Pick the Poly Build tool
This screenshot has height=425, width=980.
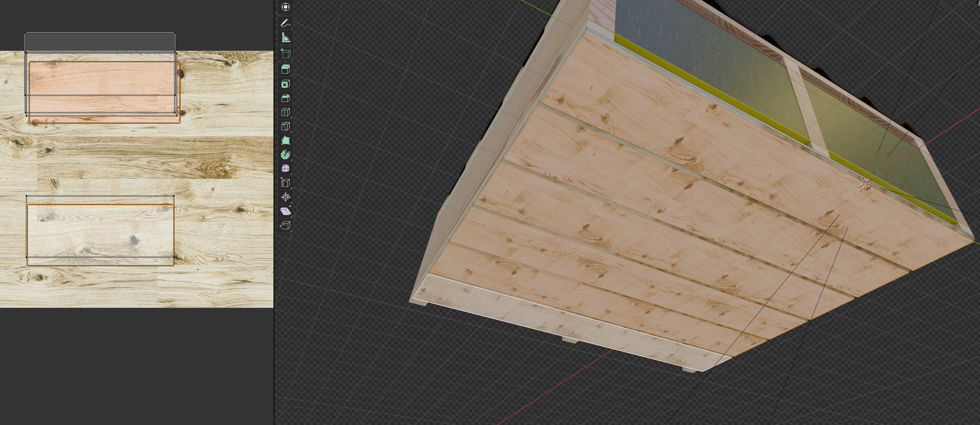point(285,140)
